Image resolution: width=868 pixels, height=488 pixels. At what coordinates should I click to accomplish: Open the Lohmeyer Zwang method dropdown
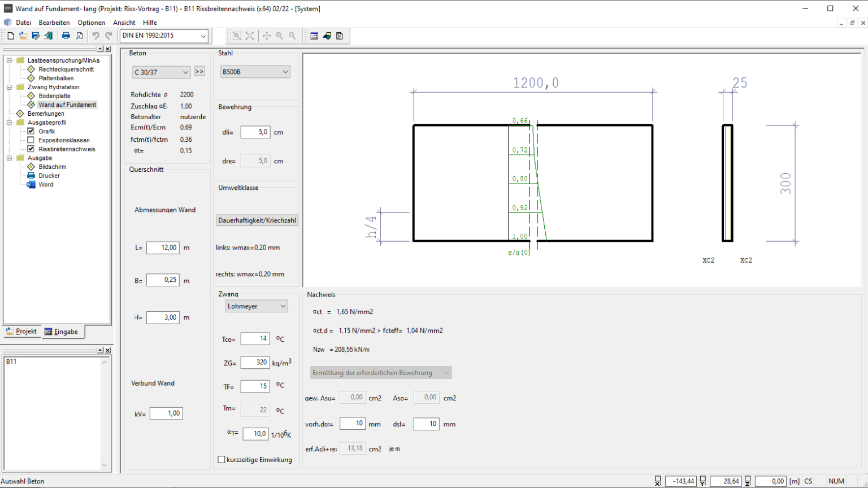(257, 306)
